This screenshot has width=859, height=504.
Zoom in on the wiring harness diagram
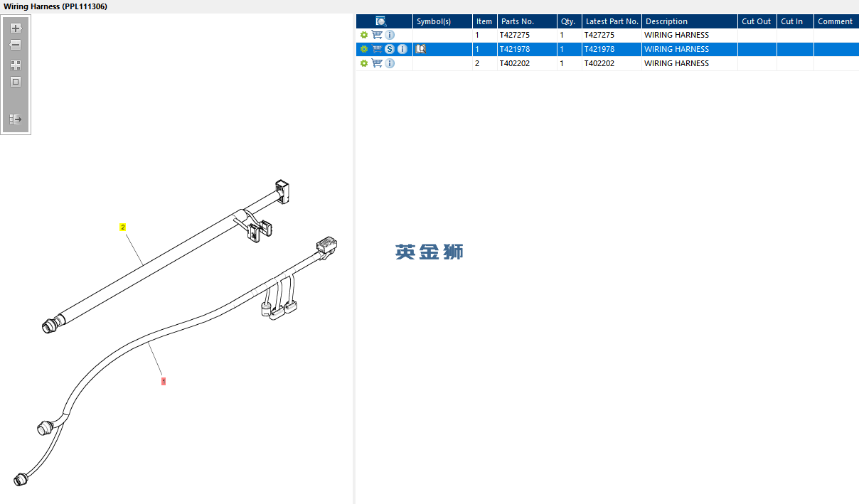pos(16,28)
